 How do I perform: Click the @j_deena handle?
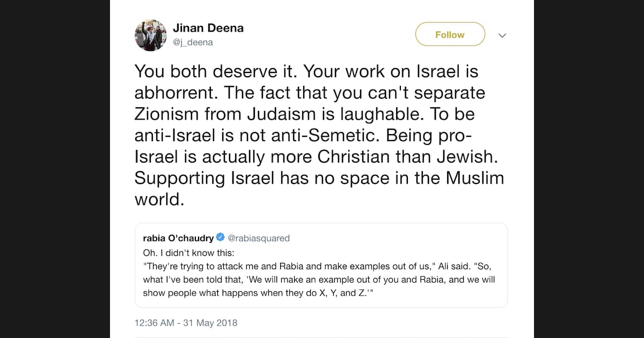tap(193, 42)
